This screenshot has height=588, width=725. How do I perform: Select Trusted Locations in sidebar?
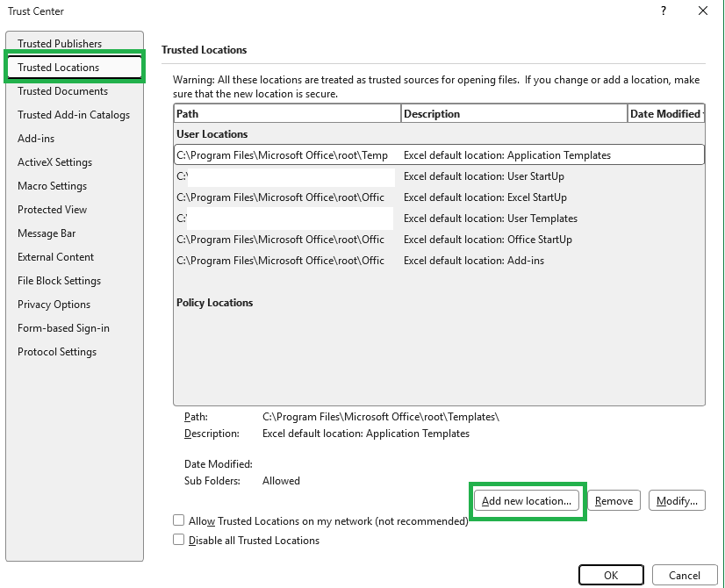click(x=75, y=67)
